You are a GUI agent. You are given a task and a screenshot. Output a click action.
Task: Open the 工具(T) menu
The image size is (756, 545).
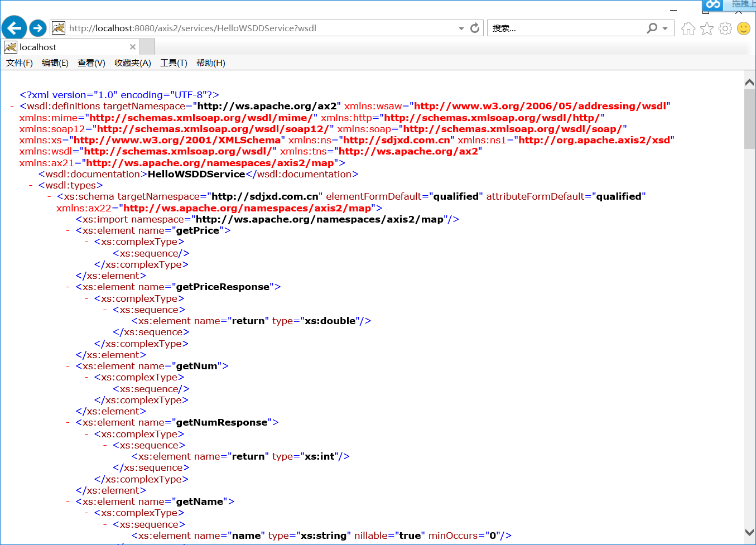point(174,63)
